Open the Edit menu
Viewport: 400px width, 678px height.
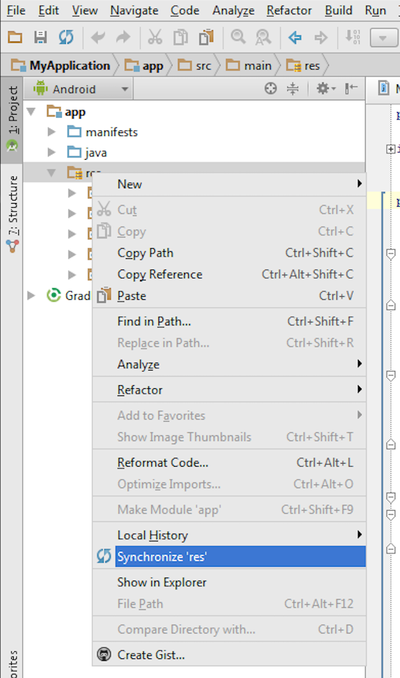tap(48, 10)
